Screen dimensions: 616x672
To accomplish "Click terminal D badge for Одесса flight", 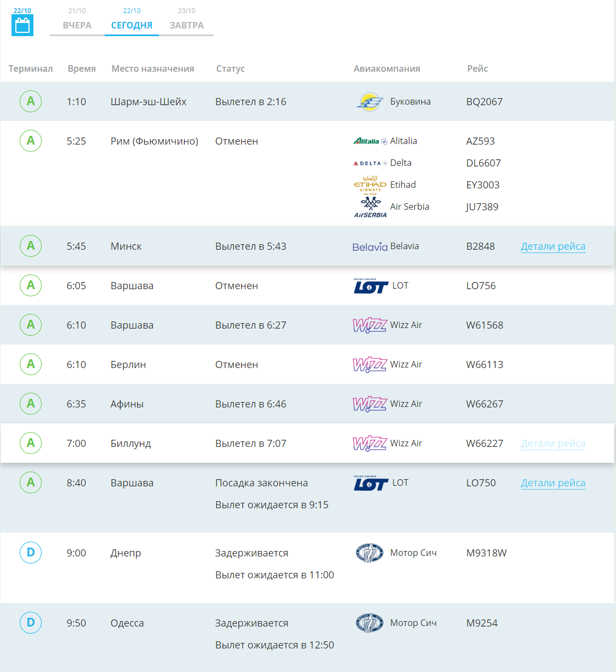I will [31, 623].
